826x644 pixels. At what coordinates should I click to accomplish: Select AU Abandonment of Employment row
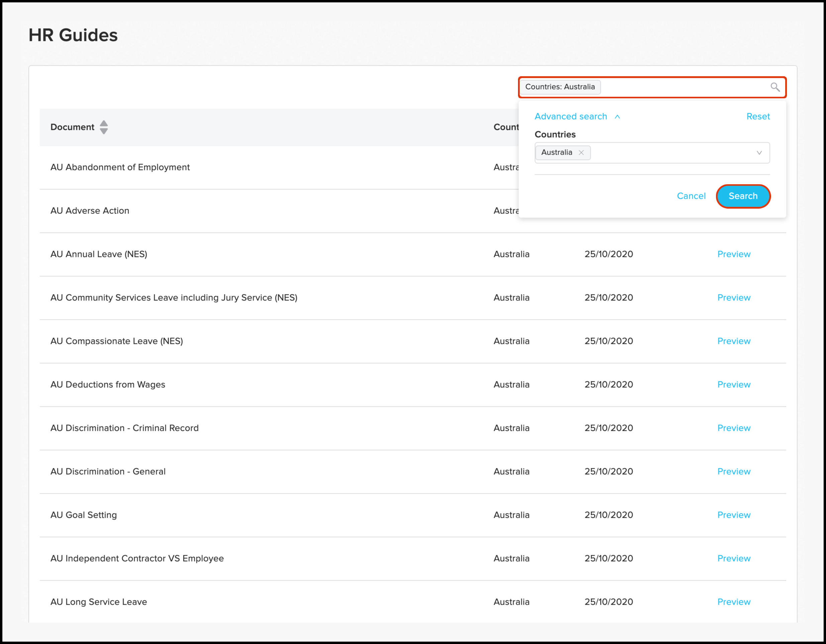click(x=120, y=167)
